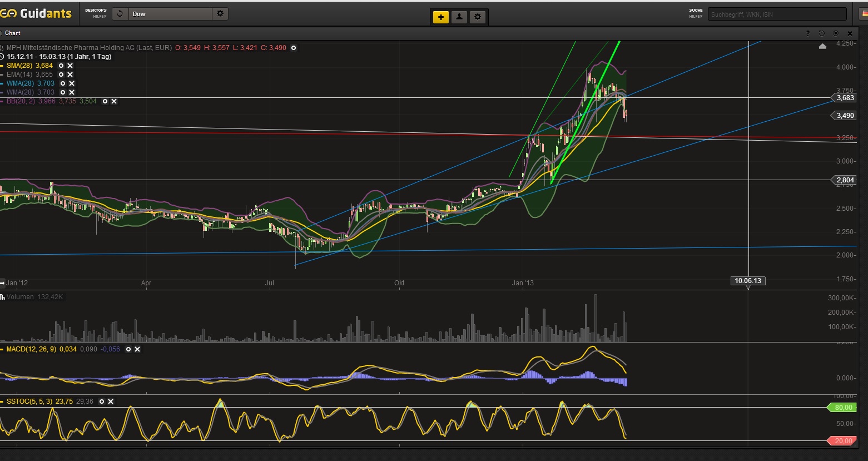The height and width of the screenshot is (461, 868).
Task: Open settings for the SSTOC(5, 5, 3) indicator
Action: pos(102,401)
